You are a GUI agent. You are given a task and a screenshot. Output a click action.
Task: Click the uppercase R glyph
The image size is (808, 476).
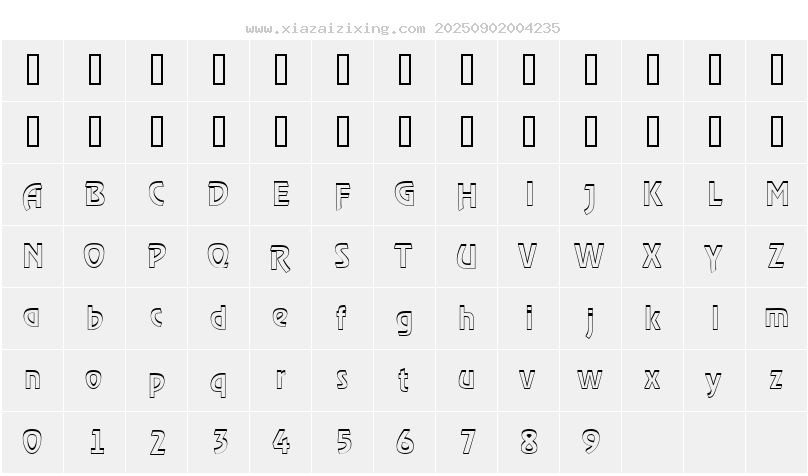tap(280, 258)
